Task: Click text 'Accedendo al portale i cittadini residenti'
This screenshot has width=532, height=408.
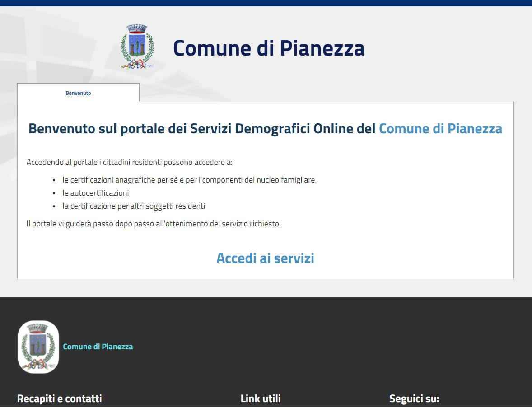Action: click(x=94, y=162)
